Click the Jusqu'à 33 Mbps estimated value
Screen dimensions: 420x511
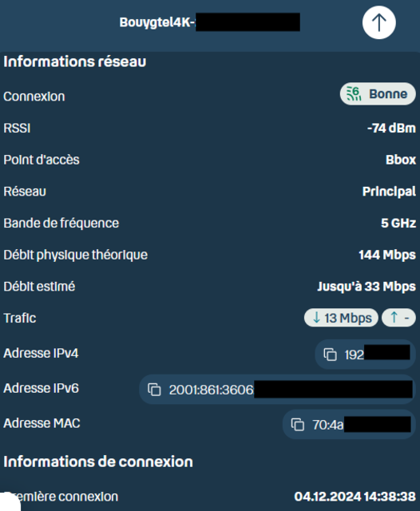coord(367,287)
